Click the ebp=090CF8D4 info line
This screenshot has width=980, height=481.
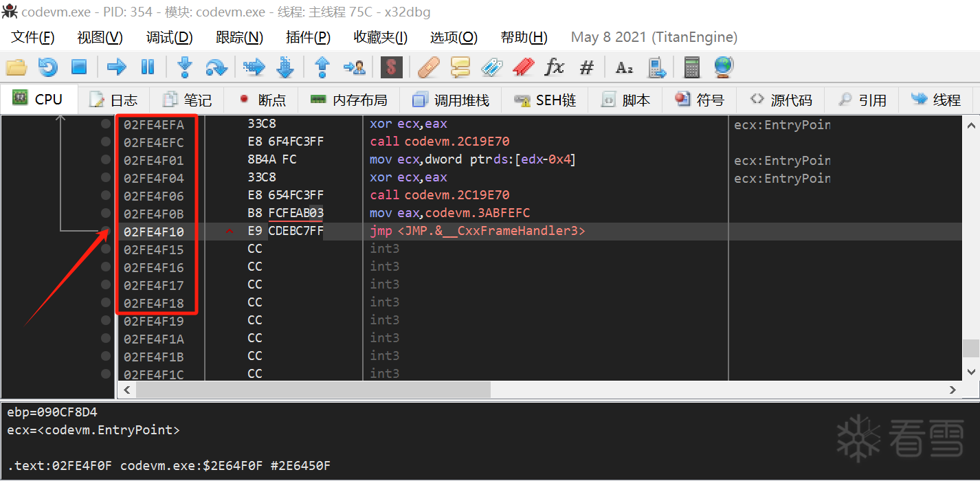click(x=52, y=412)
